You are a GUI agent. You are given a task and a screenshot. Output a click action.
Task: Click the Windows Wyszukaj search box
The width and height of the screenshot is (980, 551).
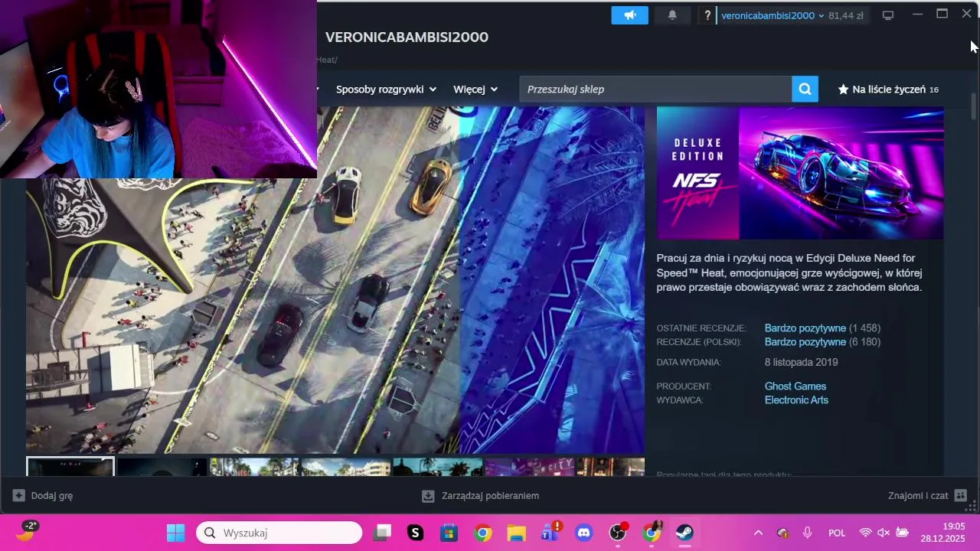(x=279, y=533)
